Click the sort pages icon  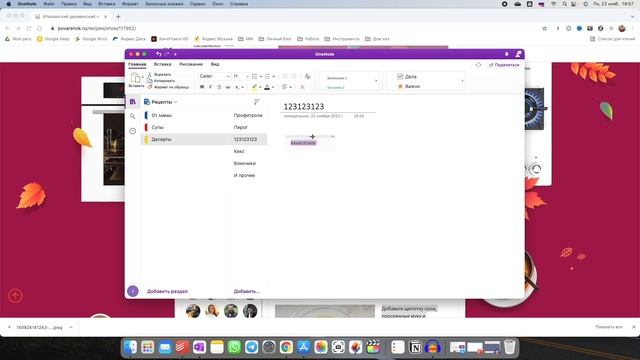(x=257, y=102)
